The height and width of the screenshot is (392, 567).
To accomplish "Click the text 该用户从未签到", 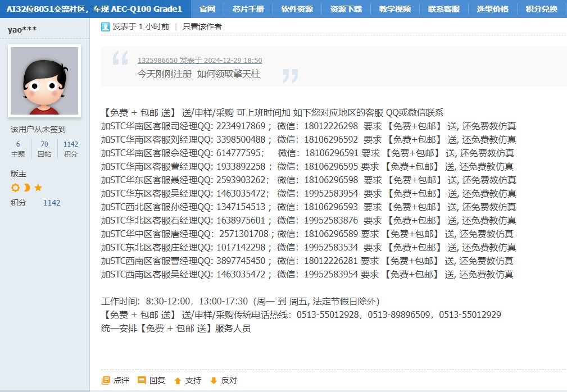I will pyautogui.click(x=38, y=129).
